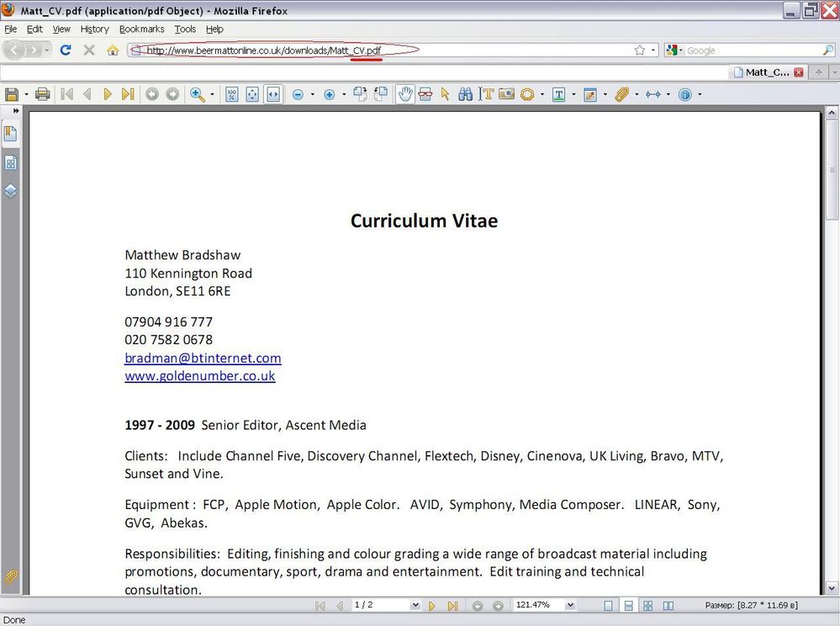Screen dimensions: 840x626
Task: Select the Hand tool
Action: tap(405, 94)
